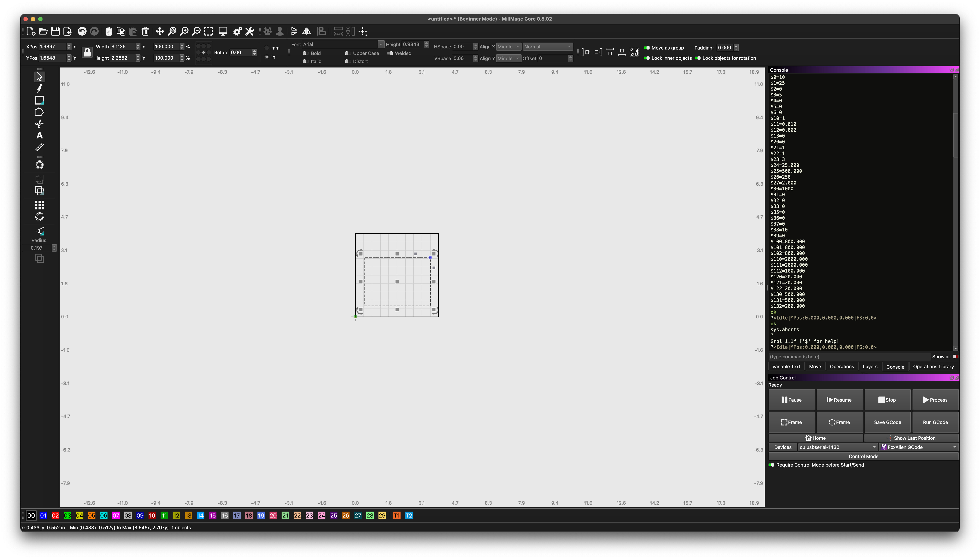This screenshot has height=559, width=980.
Task: Save file via floppy disk icon
Action: [55, 32]
